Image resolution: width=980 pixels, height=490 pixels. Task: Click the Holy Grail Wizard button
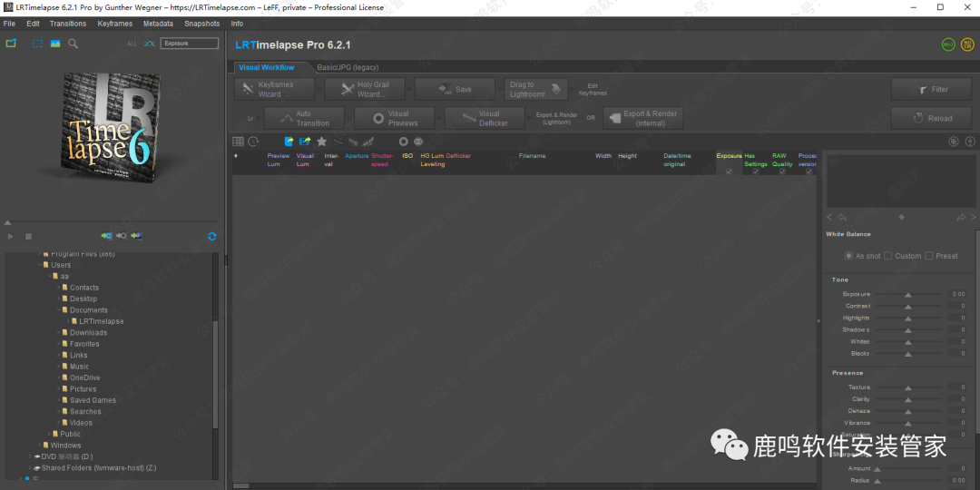tap(365, 89)
